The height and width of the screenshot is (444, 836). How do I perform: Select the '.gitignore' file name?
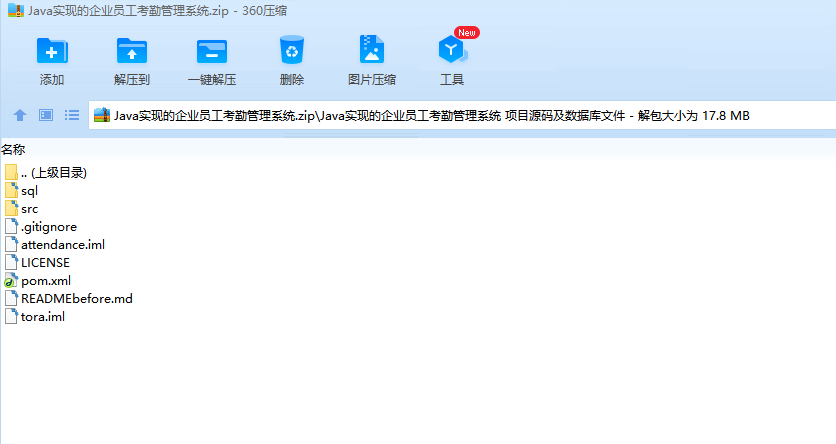coord(49,227)
